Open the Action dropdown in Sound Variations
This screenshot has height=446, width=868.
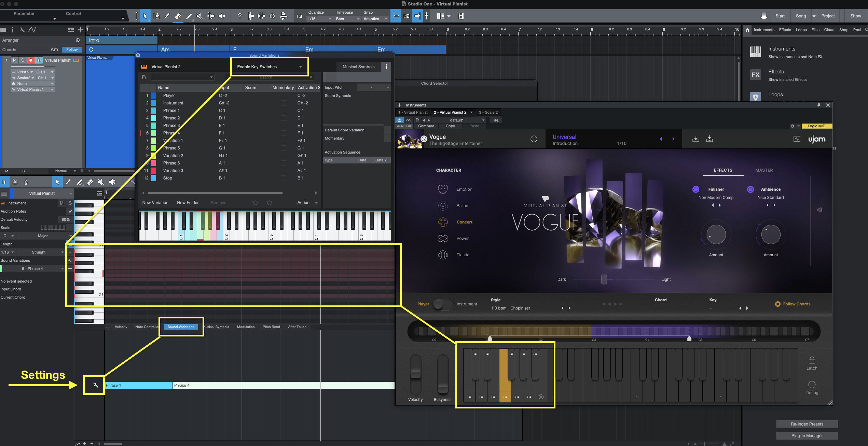tap(307, 203)
